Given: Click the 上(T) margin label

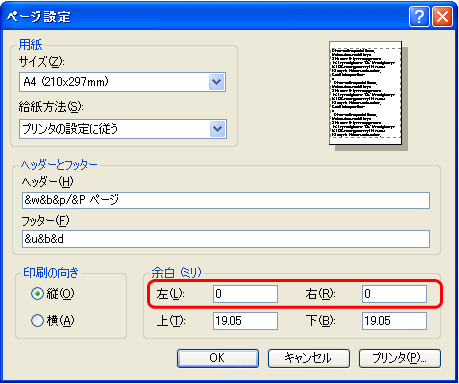Looking at the screenshot, I should pyautogui.click(x=171, y=321).
